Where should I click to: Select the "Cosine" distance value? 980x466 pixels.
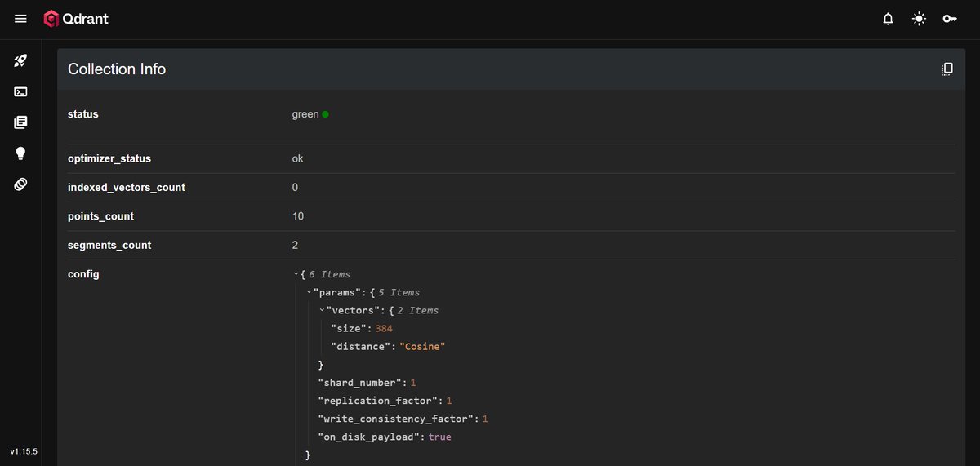(423, 347)
